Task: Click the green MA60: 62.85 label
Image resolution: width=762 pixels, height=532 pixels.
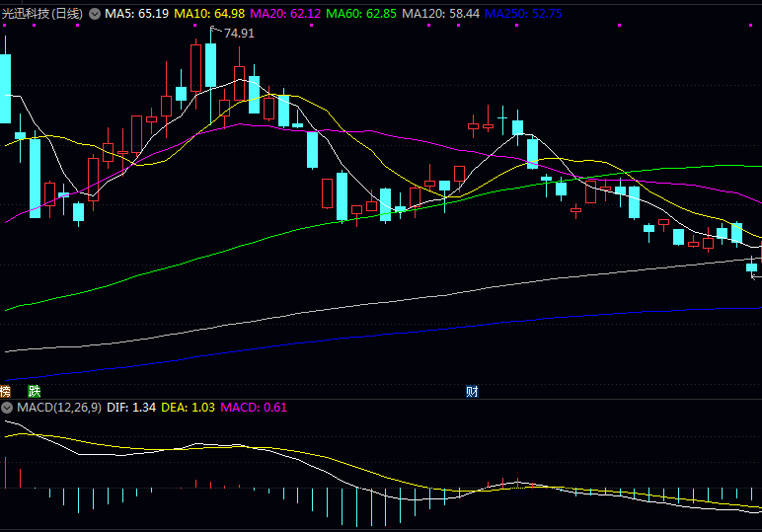Action: click(361, 14)
